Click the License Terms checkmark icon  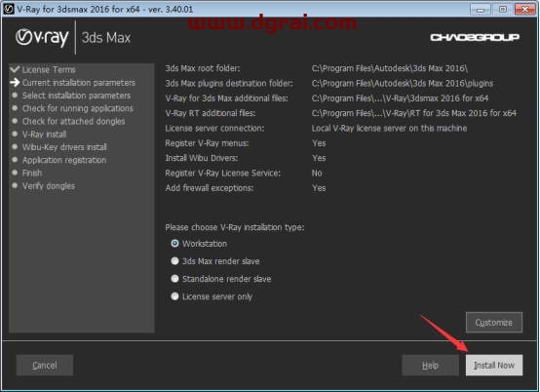tap(15, 69)
